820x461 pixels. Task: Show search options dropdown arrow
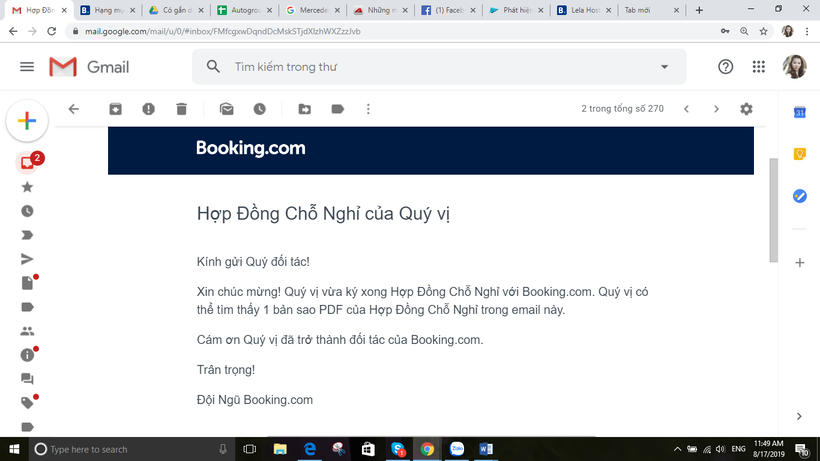pyautogui.click(x=664, y=67)
